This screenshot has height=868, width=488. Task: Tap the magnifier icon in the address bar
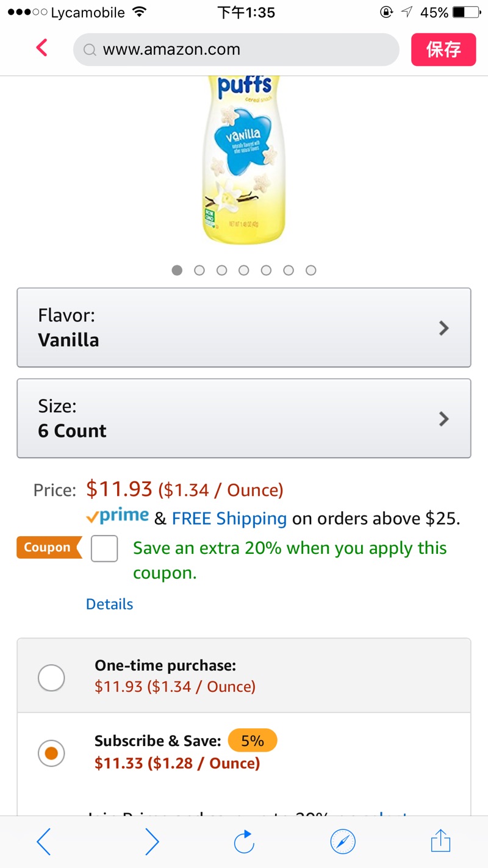(90, 50)
